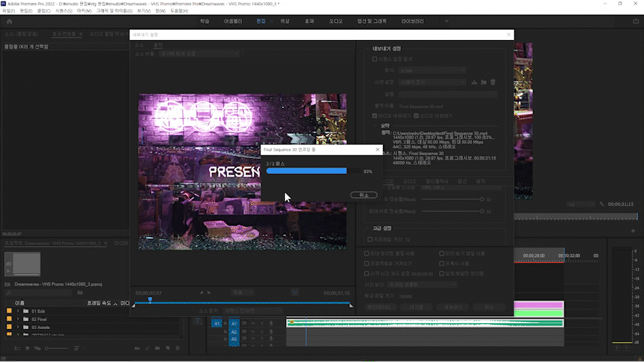Switch to the 색상 workspace tab
This screenshot has width=644, height=362.
(x=285, y=21)
